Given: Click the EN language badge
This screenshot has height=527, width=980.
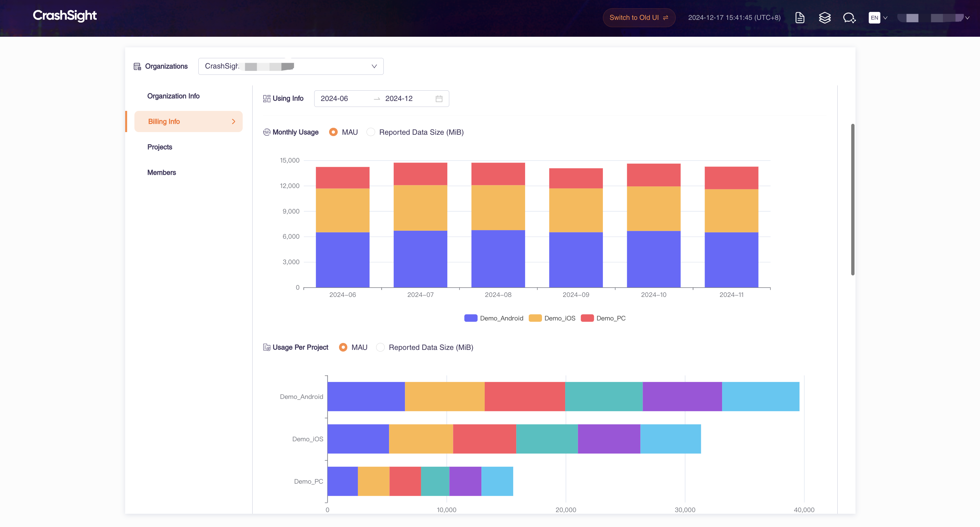Looking at the screenshot, I should tap(874, 18).
